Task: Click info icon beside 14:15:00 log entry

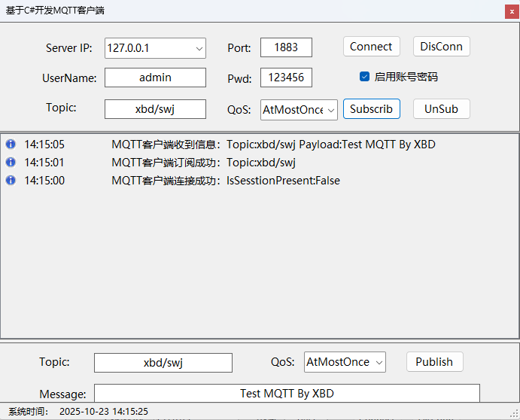Action: click(11, 181)
